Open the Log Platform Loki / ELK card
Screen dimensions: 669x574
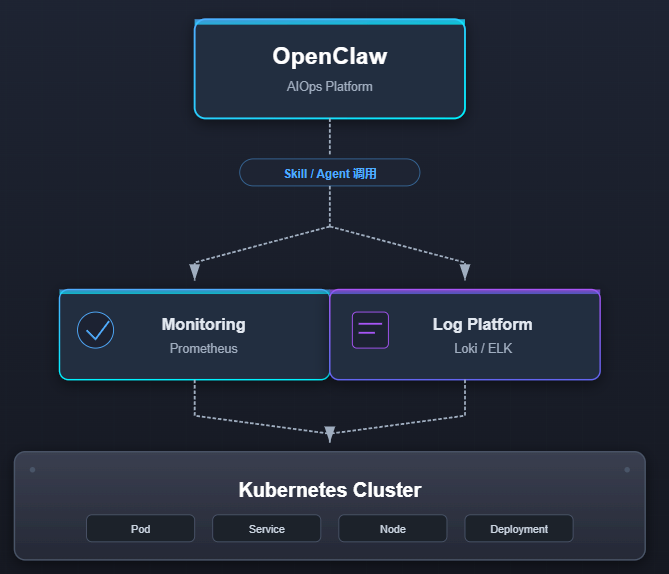[x=465, y=335]
